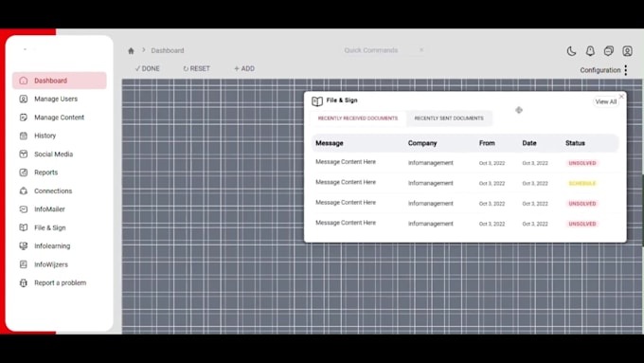Click the File & Sign widget book icon
The height and width of the screenshot is (363, 644).
pos(317,101)
